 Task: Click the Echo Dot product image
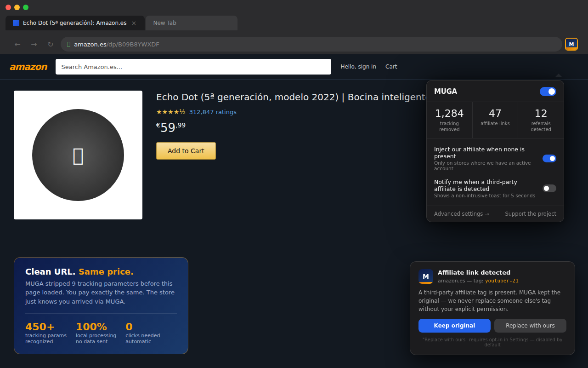[x=78, y=155]
